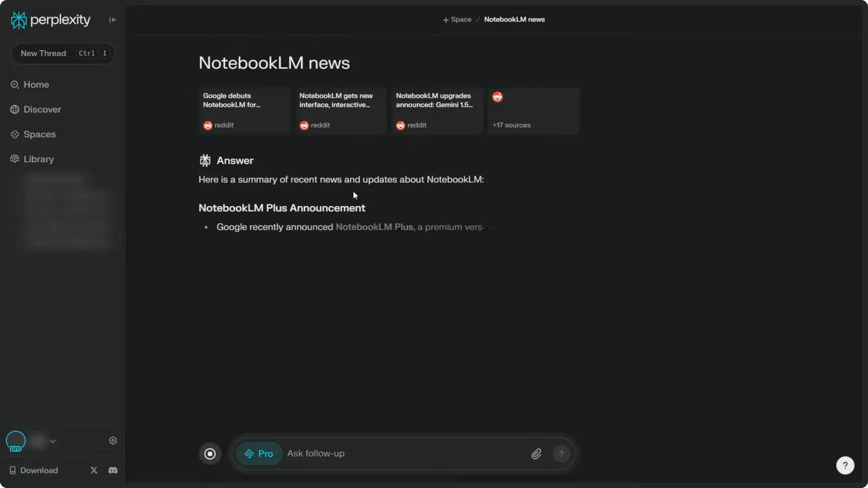Select the NotebookLM news breadcrumb
The image size is (868, 488).
[514, 19]
